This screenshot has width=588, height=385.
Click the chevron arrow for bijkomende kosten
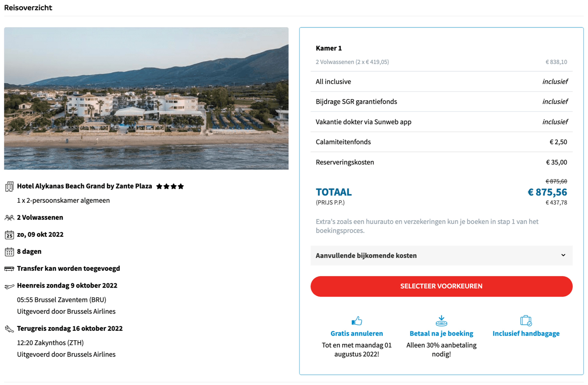(x=563, y=255)
